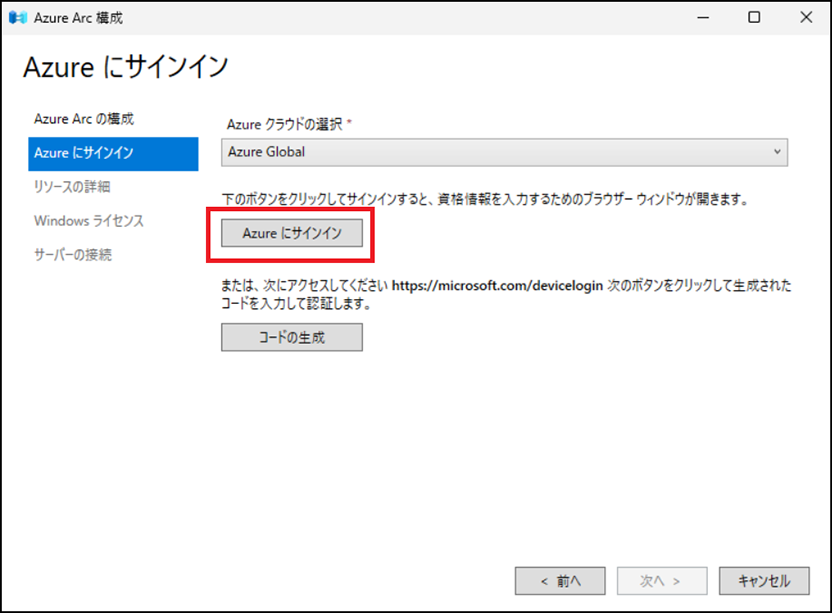Viewport: 832px width, 613px height.
Task: Go back with the < 前へ button
Action: (x=560, y=581)
